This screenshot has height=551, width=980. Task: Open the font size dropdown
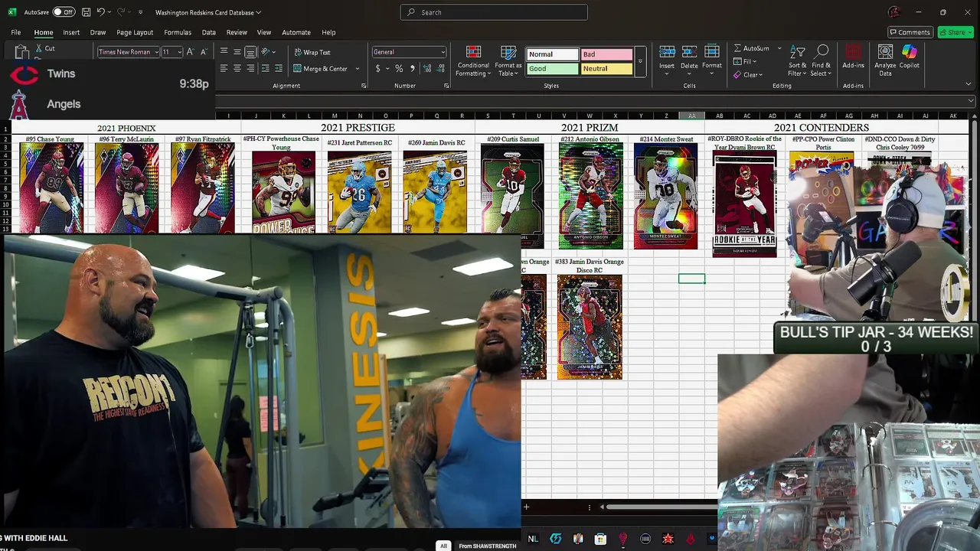(180, 52)
